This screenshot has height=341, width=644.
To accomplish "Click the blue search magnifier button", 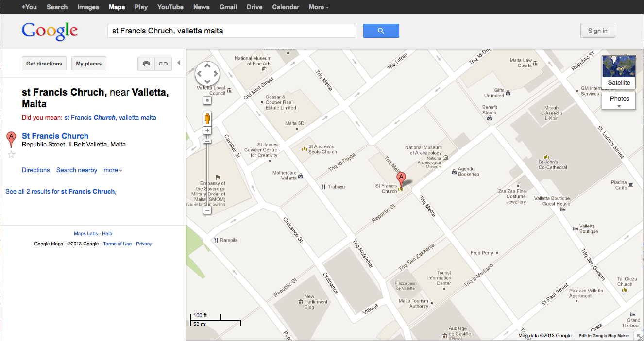I will coord(381,31).
